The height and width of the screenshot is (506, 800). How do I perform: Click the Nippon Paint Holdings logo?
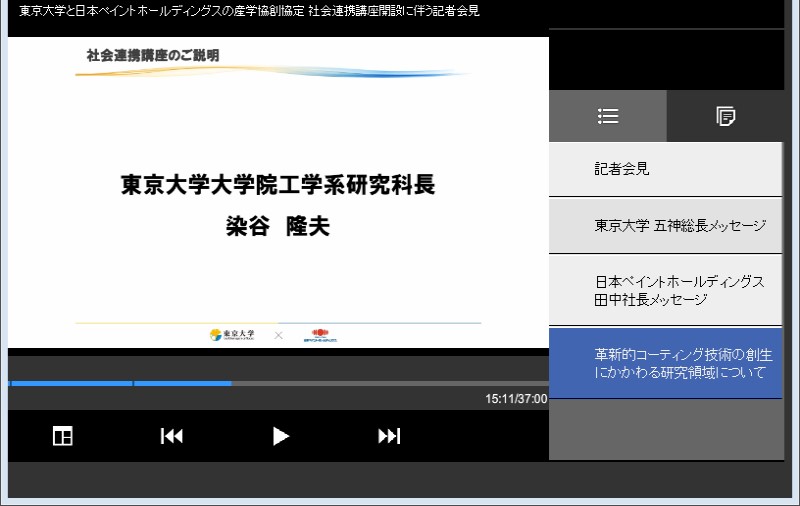pyautogui.click(x=320, y=335)
